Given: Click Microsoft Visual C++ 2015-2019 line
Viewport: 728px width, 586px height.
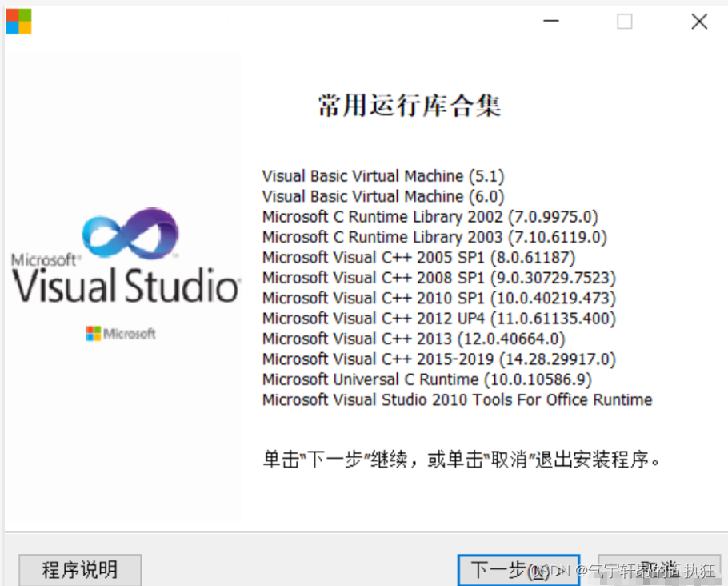Looking at the screenshot, I should click(x=438, y=359).
